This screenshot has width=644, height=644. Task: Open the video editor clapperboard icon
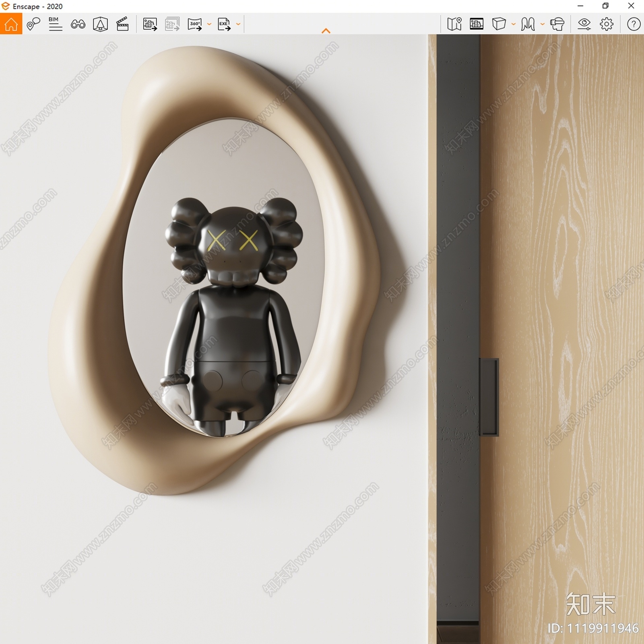(122, 24)
